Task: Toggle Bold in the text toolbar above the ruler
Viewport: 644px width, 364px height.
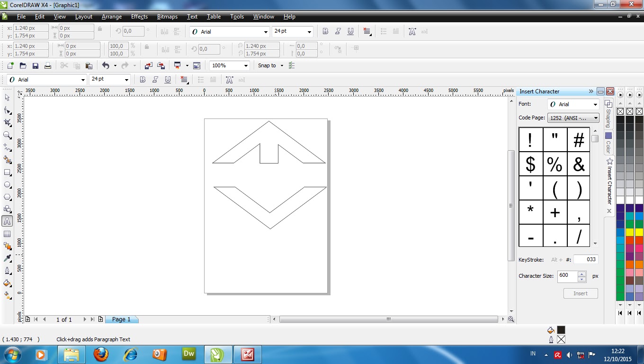Action: click(x=143, y=80)
